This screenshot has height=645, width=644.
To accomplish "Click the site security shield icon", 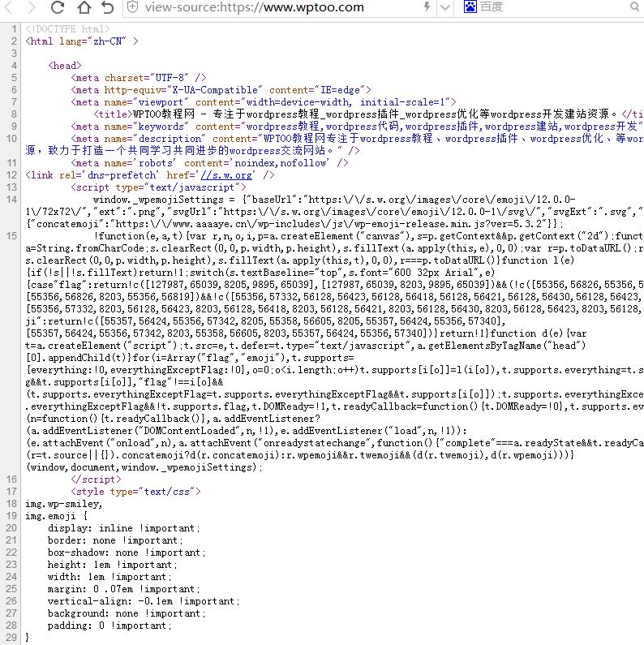I will point(133,7).
